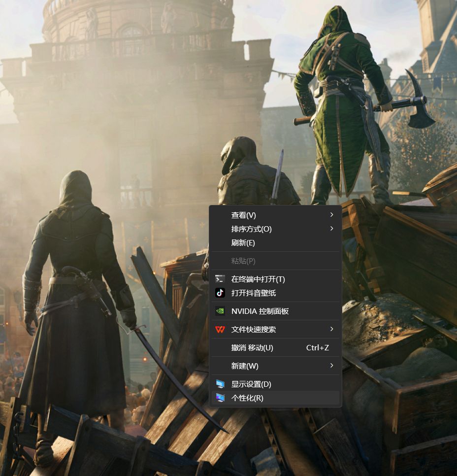Click the Douyin TikTok icon
Image resolution: width=457 pixels, height=476 pixels.
pyautogui.click(x=220, y=293)
